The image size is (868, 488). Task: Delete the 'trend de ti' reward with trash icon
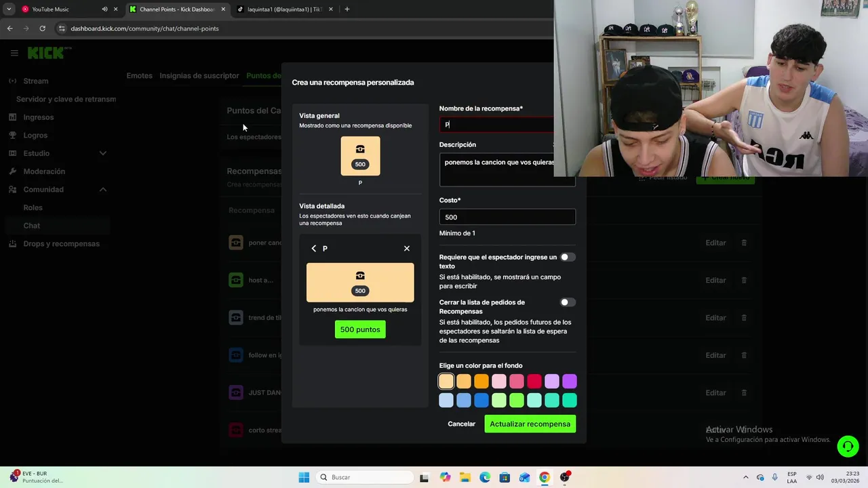click(x=744, y=318)
